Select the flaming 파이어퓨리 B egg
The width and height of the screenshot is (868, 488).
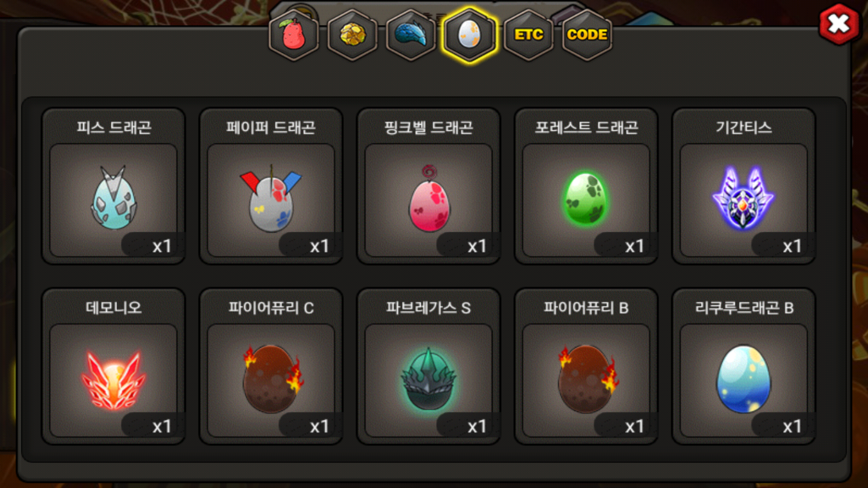click(x=586, y=380)
